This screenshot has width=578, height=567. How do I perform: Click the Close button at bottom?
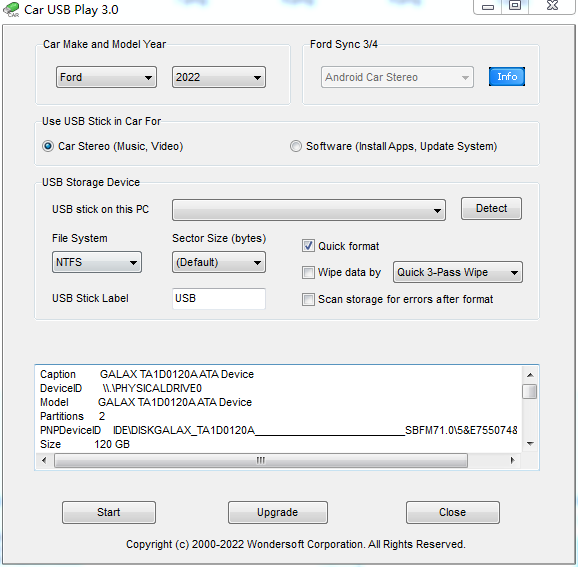pyautogui.click(x=453, y=512)
